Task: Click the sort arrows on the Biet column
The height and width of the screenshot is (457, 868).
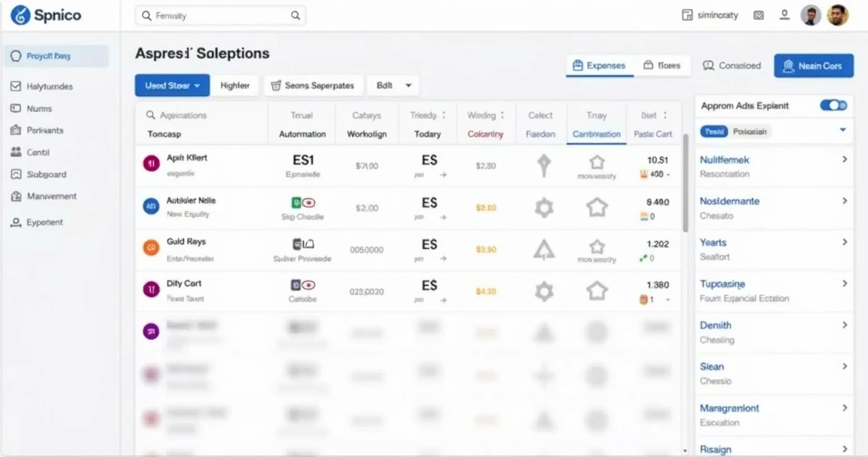Action: point(665,115)
